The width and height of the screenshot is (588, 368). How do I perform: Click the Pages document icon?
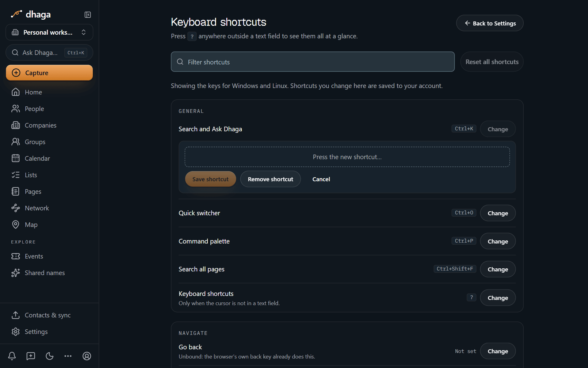16,191
